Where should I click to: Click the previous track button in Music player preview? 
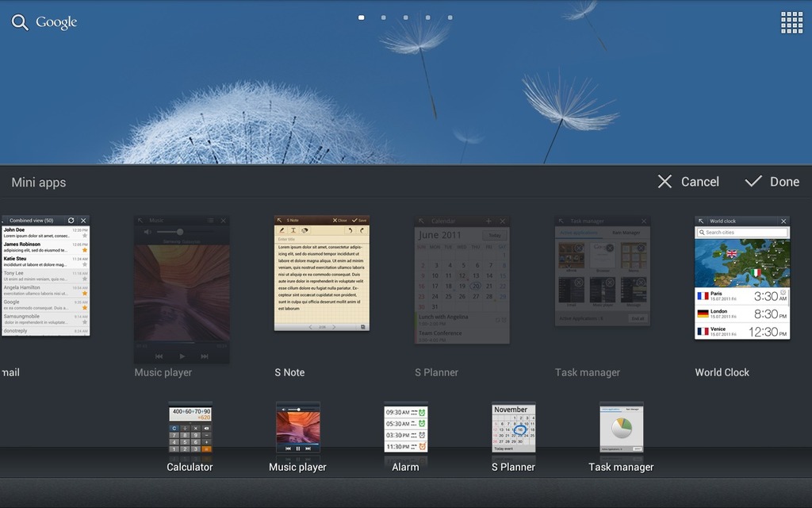(x=159, y=356)
